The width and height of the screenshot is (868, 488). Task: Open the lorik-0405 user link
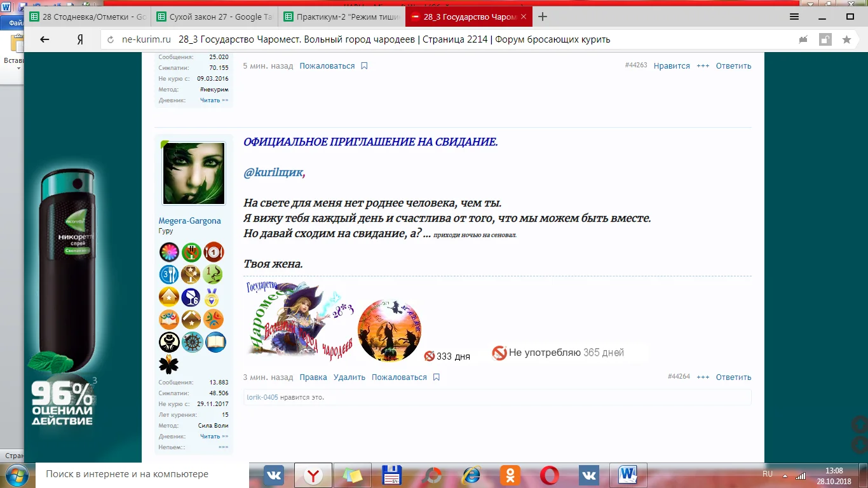(x=262, y=397)
